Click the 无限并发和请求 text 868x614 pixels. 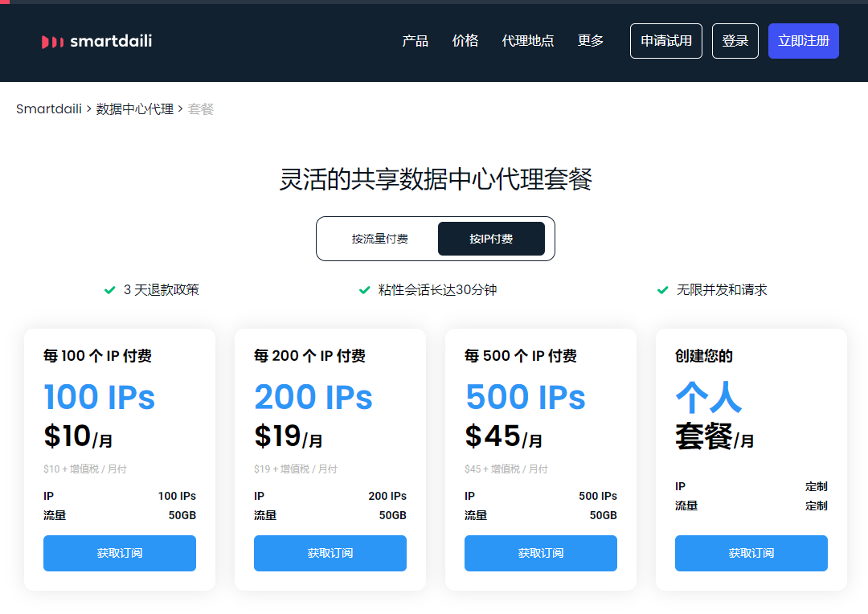722,290
